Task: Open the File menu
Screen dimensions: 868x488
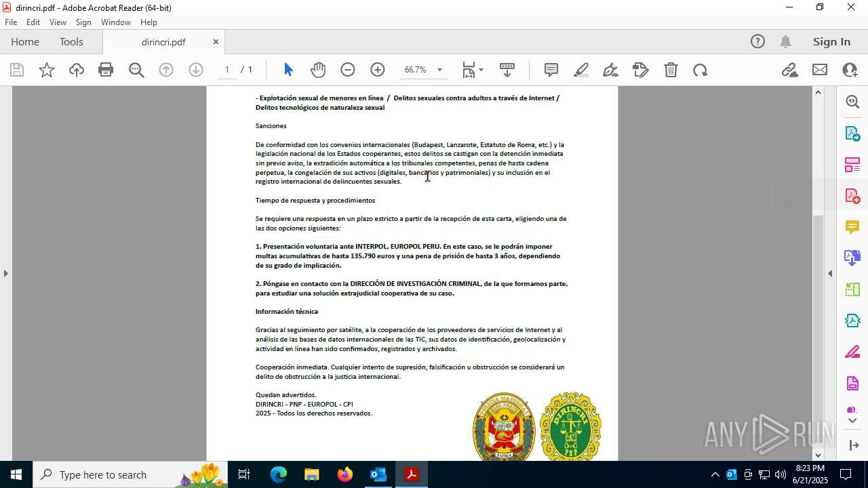Action: click(x=11, y=22)
